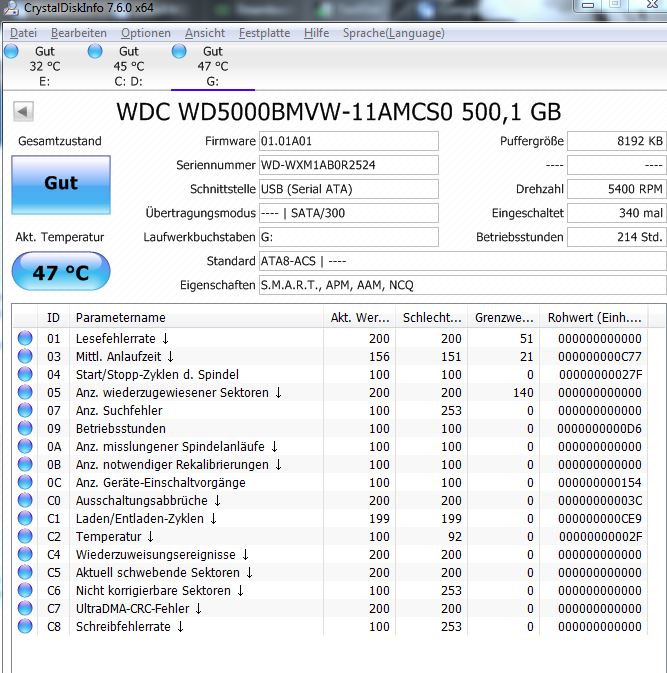Click the Rohwert (Einh.... column header
Viewport: 667px width, 673px height.
coord(594,318)
